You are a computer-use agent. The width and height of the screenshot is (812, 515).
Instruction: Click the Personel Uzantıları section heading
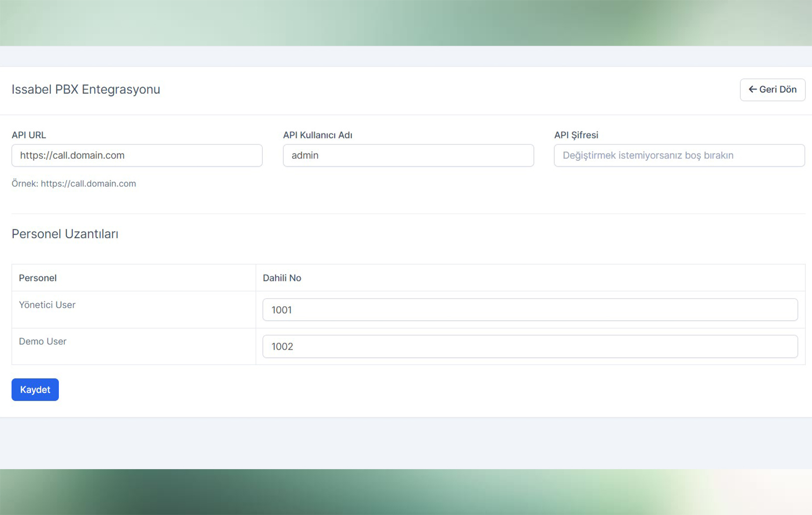point(65,234)
